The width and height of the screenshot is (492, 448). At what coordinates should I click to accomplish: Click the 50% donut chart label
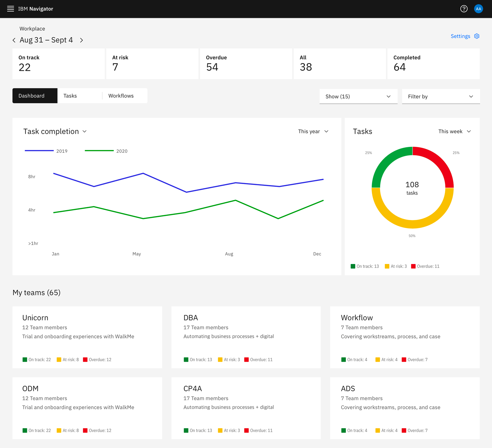(412, 236)
